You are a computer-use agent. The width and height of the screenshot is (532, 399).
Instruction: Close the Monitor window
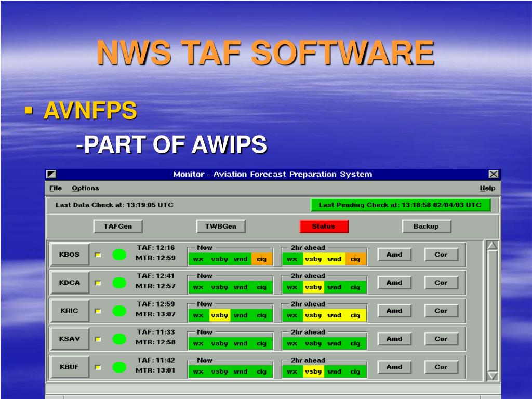click(x=494, y=174)
